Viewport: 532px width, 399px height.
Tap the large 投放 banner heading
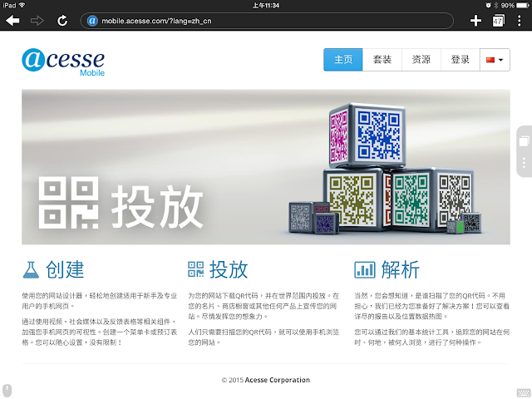click(x=157, y=207)
